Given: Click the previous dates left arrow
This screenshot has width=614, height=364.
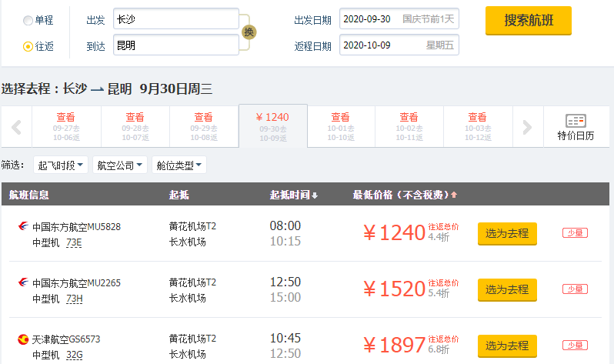Looking at the screenshot, I should pyautogui.click(x=15, y=127).
